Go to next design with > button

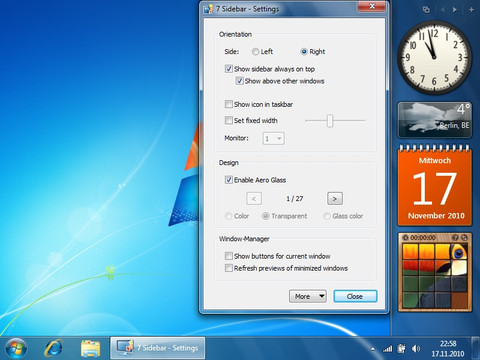335,199
